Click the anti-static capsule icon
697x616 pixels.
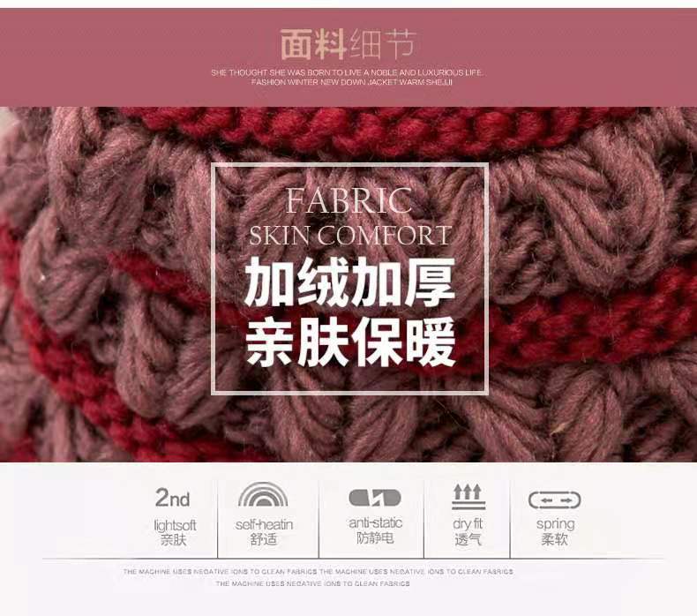[x=375, y=498]
